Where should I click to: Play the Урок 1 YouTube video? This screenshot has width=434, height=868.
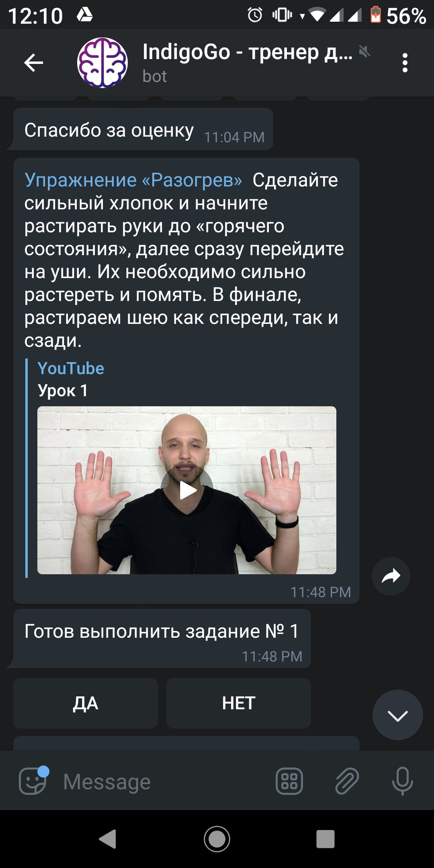(x=187, y=490)
